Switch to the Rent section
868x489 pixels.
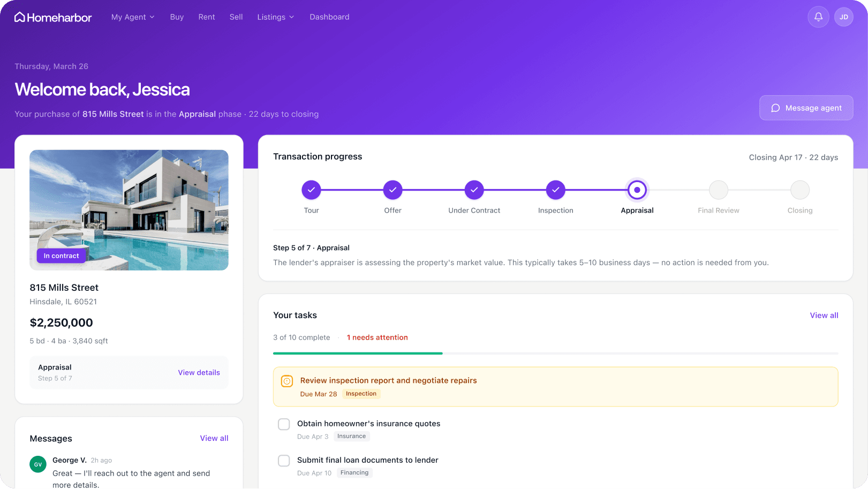[x=207, y=17]
